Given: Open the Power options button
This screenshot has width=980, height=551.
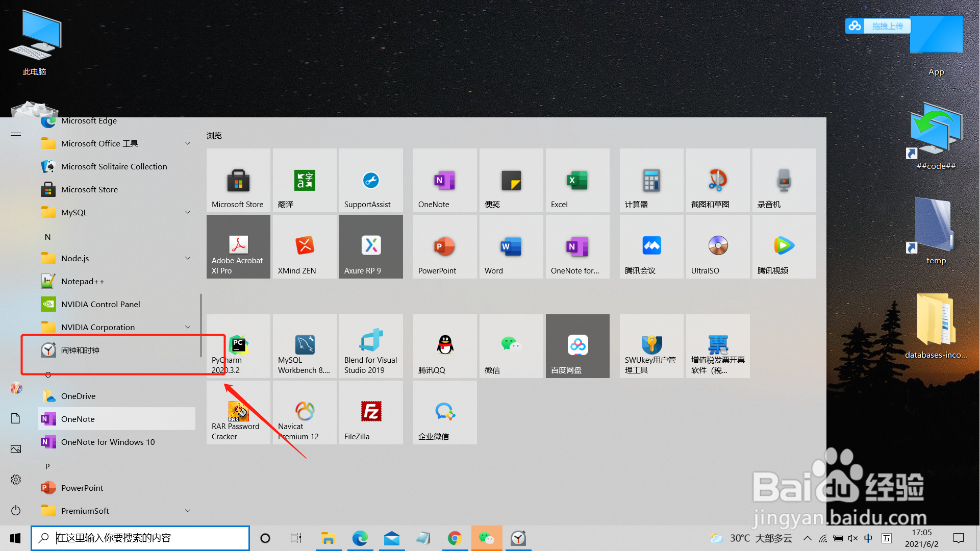Looking at the screenshot, I should (x=16, y=510).
